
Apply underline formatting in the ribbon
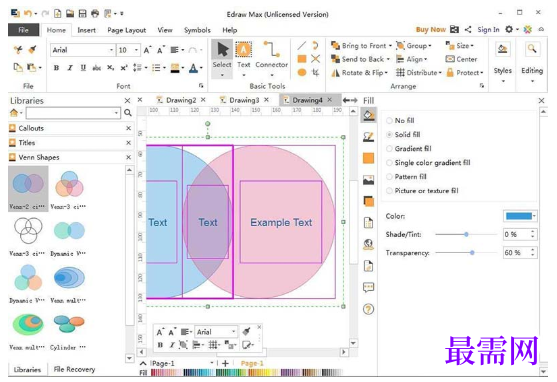point(83,68)
